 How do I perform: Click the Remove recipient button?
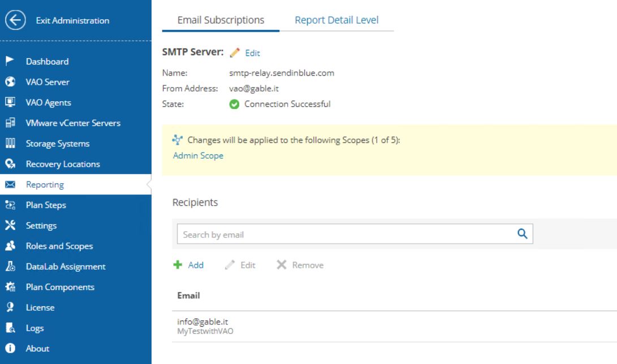(x=300, y=265)
